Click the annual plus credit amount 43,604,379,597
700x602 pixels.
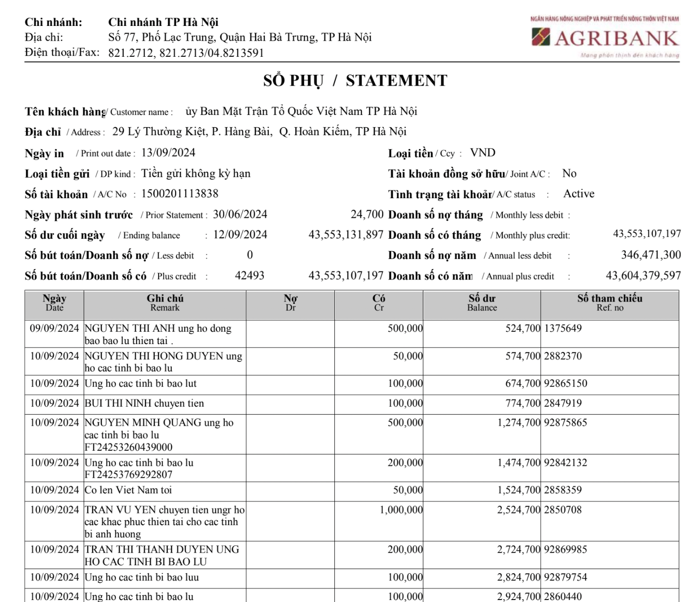pyautogui.click(x=643, y=276)
